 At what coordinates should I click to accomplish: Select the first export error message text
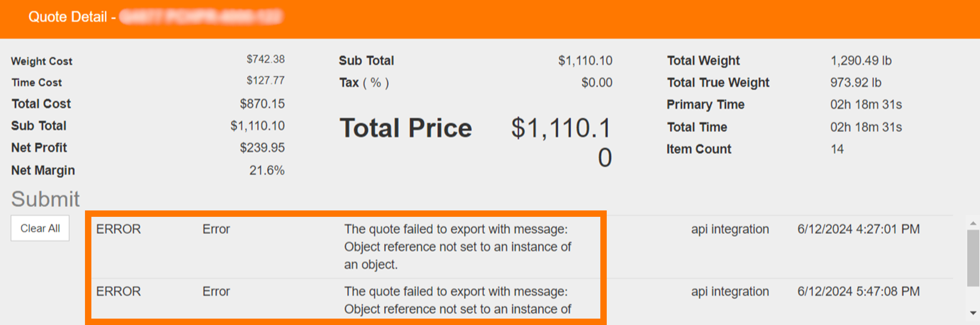(457, 246)
